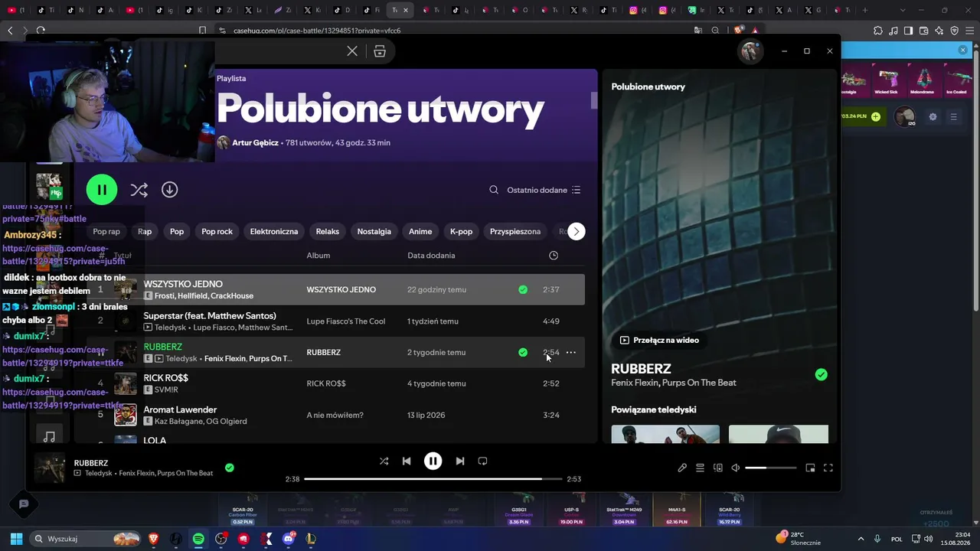The image size is (980, 551).
Task: Filter the playlist by Pop rock
Action: pyautogui.click(x=217, y=231)
